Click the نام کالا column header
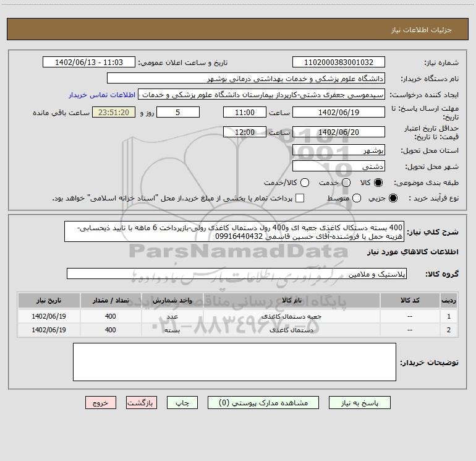Viewport: 476px width, 461px height. click(x=291, y=300)
